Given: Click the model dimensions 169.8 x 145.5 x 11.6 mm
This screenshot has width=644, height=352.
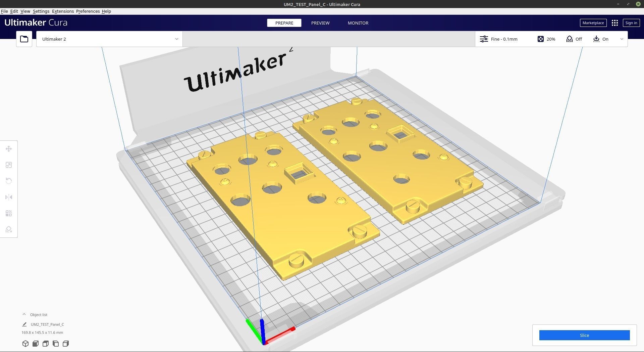Looking at the screenshot, I should (x=42, y=333).
